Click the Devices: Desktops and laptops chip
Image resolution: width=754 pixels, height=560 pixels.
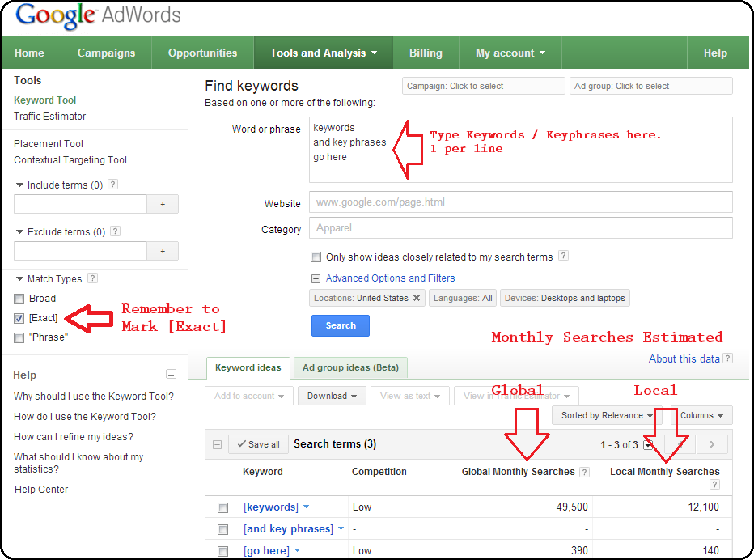pos(565,298)
